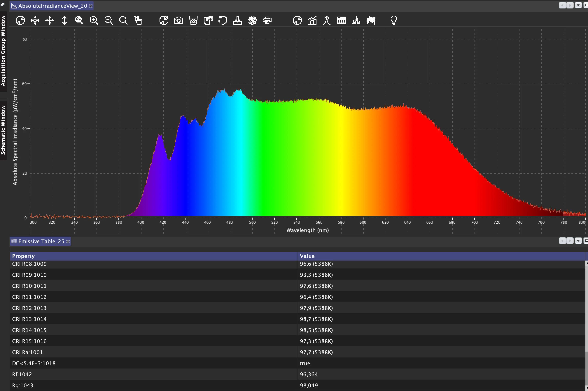Click the print graph icon

[x=267, y=20]
